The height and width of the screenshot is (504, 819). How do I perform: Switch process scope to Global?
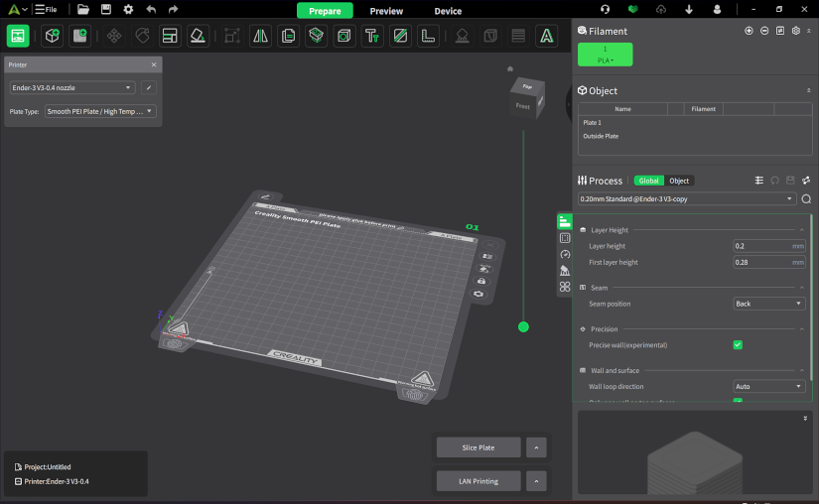648,181
